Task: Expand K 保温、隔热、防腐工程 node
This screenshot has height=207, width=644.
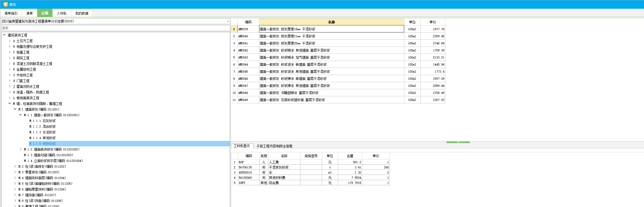Action: click(x=10, y=92)
